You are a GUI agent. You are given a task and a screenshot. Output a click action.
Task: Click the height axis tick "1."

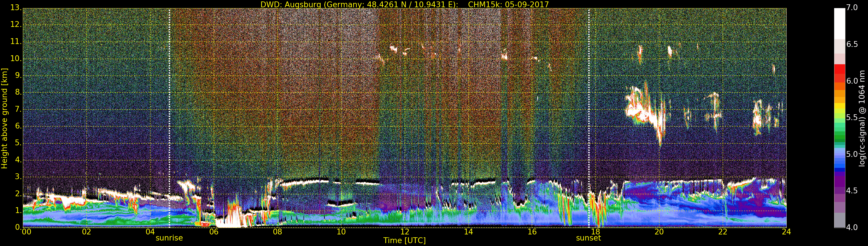pos(18,210)
